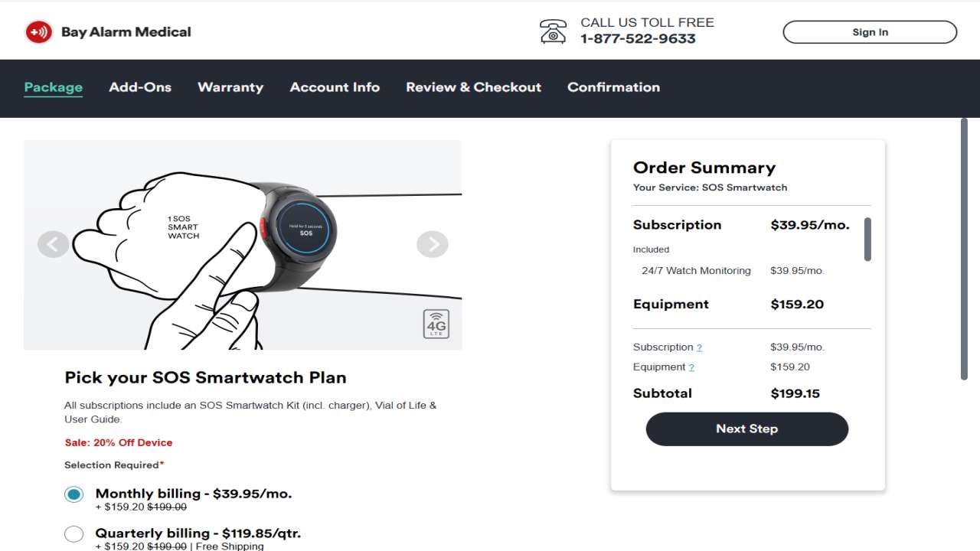Click the Subscription help question mark
Screen dimensions: 980x551
699,348
